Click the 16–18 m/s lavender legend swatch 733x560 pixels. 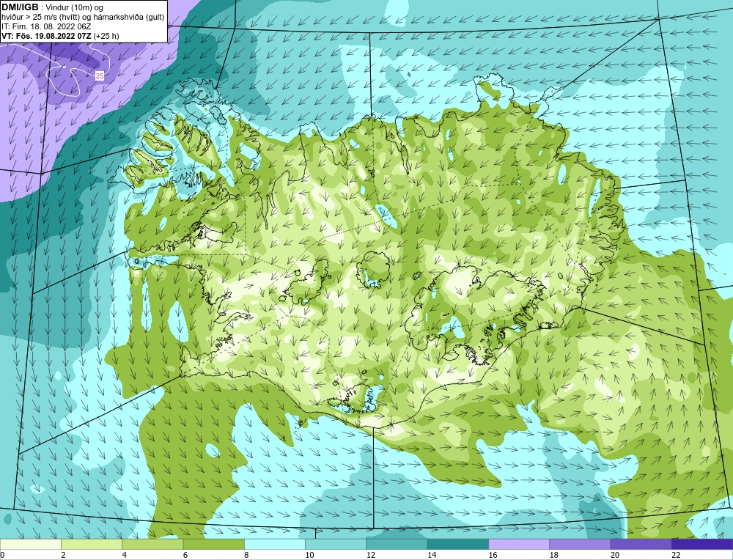click(x=519, y=544)
